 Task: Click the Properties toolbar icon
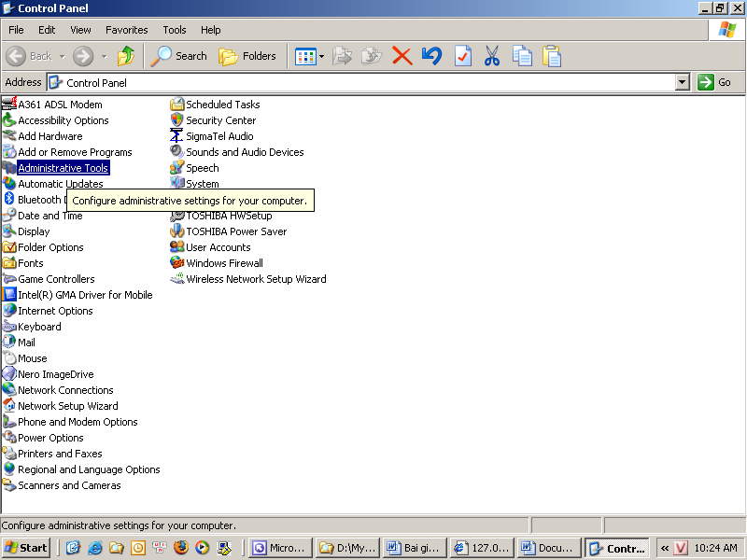pos(462,56)
